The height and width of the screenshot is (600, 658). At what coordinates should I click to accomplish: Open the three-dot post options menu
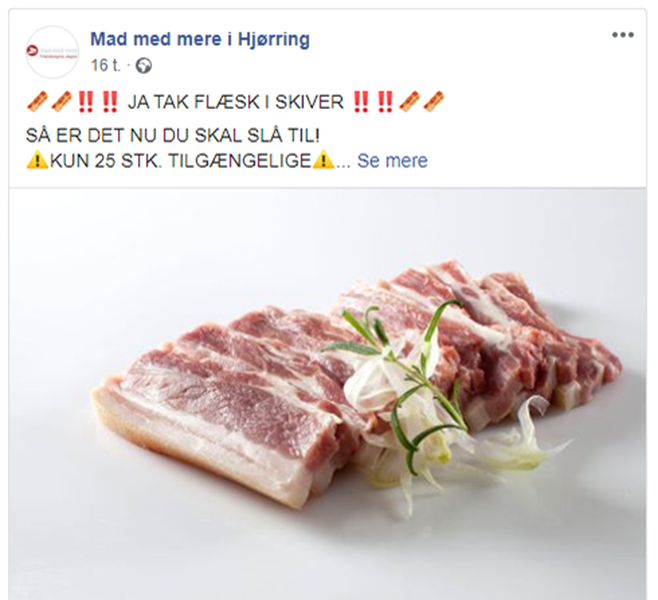pos(622,35)
